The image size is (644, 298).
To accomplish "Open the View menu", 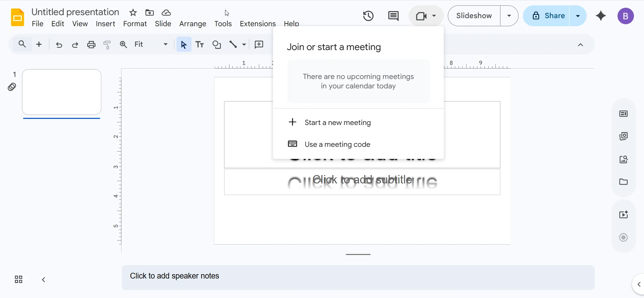I will pyautogui.click(x=80, y=24).
